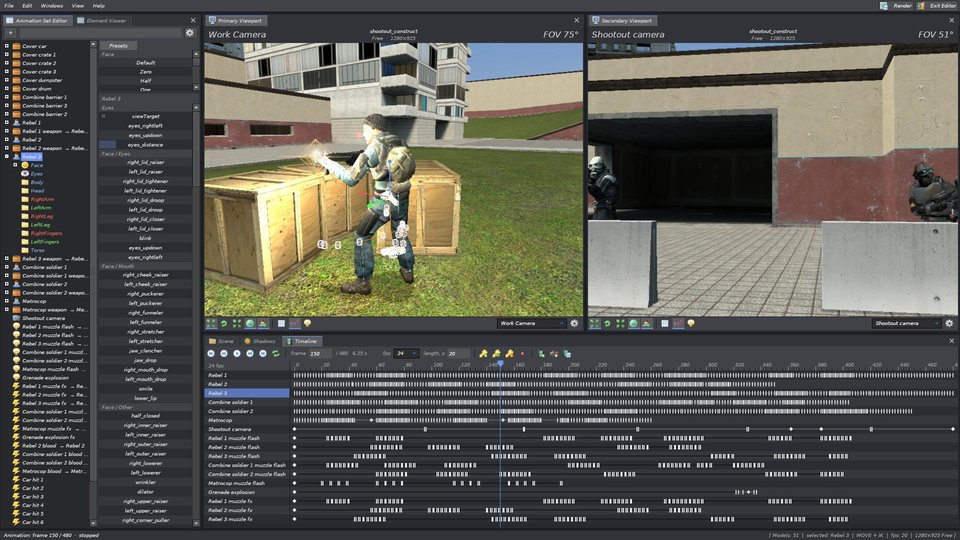Screen dimensions: 960x540
Task: Click the Grenade explosion fx lightning icon
Action: coord(17,437)
